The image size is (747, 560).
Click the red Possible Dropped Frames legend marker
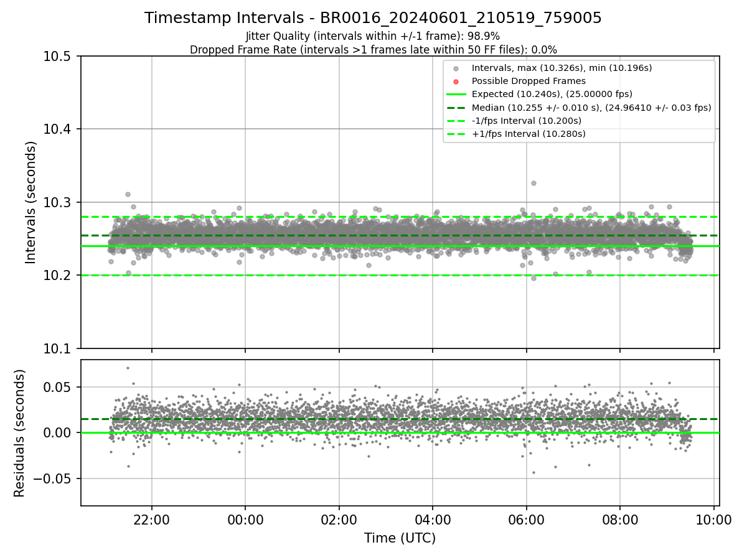[456, 82]
